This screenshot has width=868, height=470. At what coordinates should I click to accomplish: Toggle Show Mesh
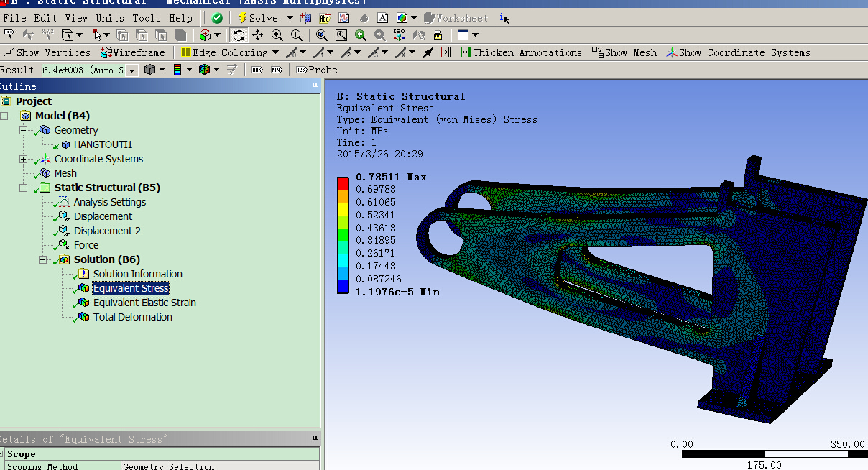click(624, 52)
